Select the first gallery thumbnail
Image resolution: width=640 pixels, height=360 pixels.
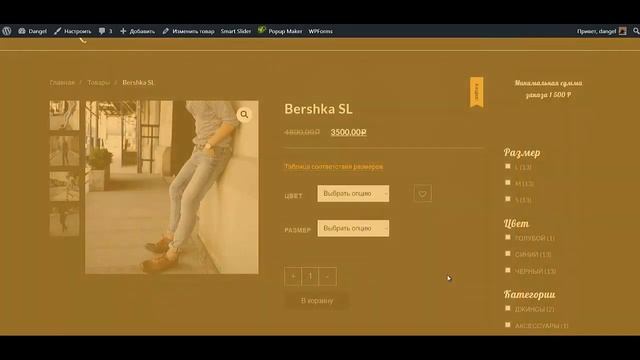[64, 116]
